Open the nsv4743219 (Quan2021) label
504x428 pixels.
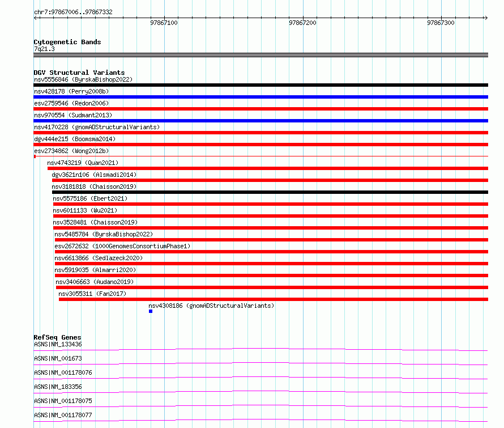coord(83,163)
